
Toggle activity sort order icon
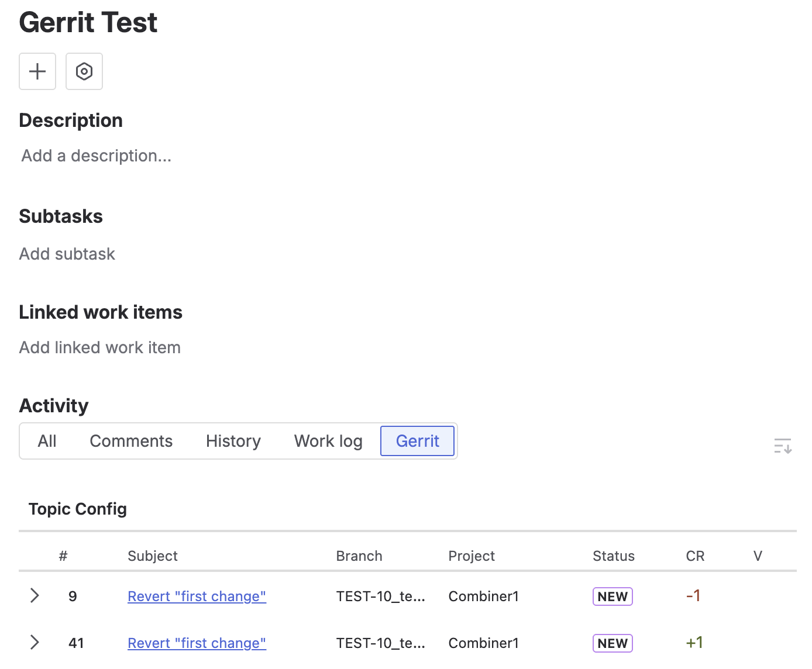point(782,446)
